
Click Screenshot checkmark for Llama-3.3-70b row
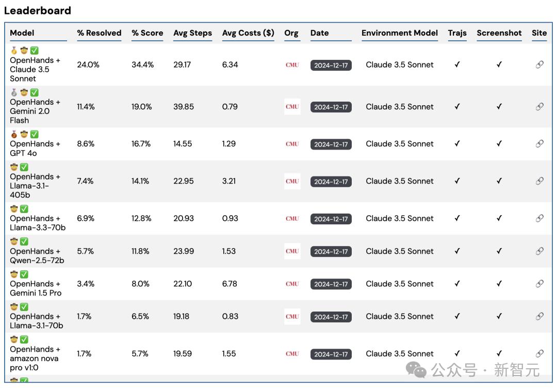[499, 218]
